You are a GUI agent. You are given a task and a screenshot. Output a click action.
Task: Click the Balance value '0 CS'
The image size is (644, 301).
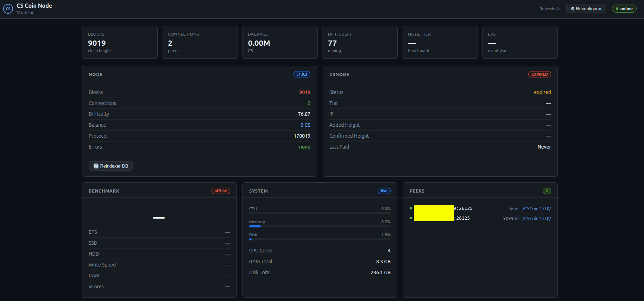[305, 125]
